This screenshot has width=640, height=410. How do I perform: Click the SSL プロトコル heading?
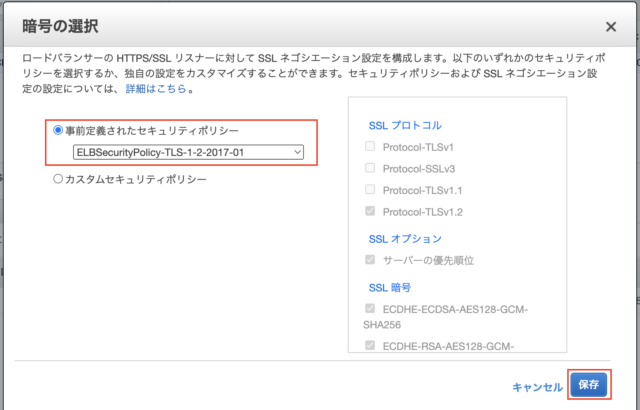coord(405,125)
